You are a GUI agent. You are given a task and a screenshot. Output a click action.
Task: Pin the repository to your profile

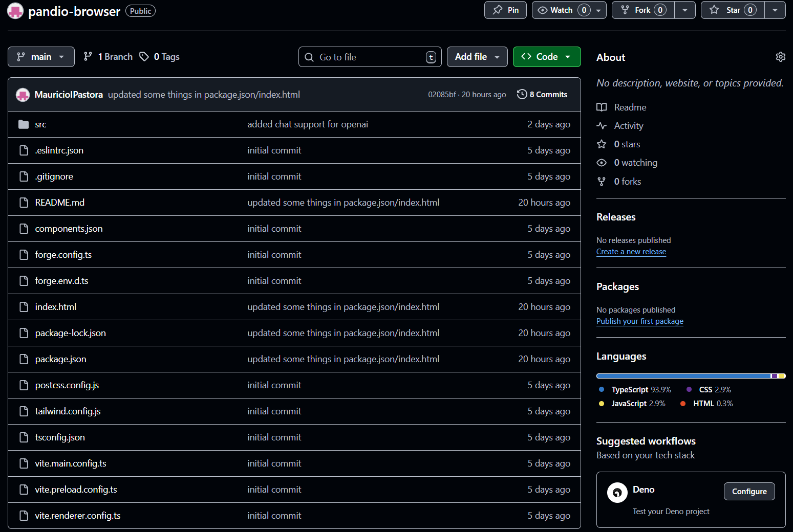point(505,10)
